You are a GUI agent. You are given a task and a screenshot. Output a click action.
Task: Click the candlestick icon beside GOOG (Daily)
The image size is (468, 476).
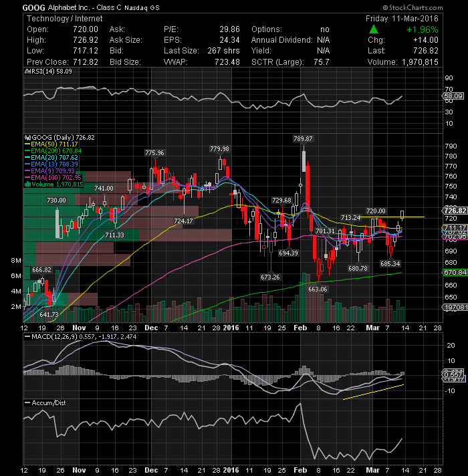tap(27, 138)
